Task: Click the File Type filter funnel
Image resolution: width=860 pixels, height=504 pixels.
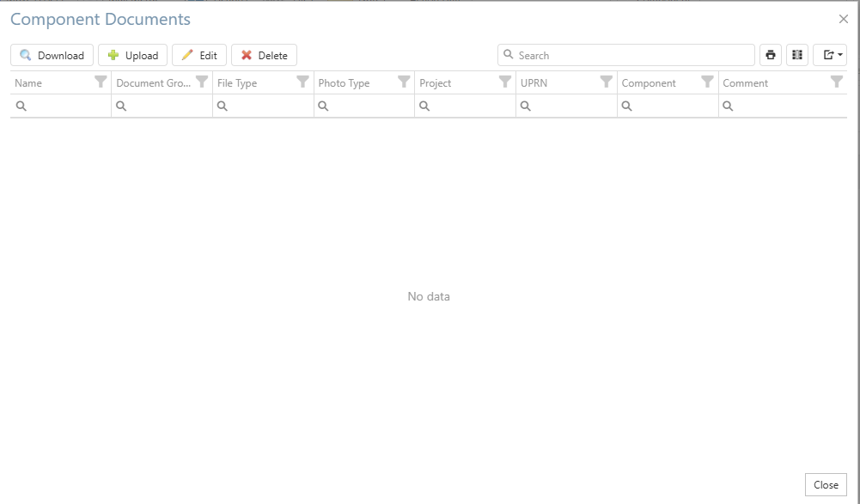Action: (x=302, y=82)
